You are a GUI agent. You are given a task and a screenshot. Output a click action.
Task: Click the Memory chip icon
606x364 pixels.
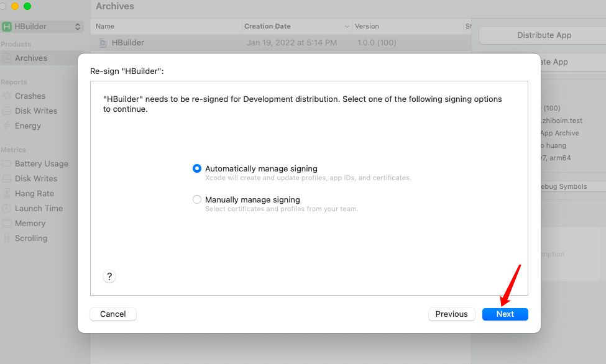7,224
